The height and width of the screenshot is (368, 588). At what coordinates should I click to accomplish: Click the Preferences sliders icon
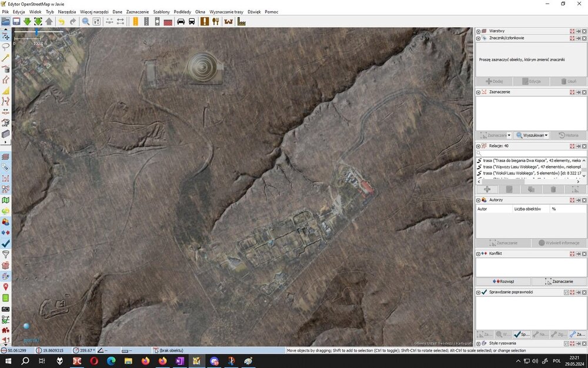click(x=97, y=22)
